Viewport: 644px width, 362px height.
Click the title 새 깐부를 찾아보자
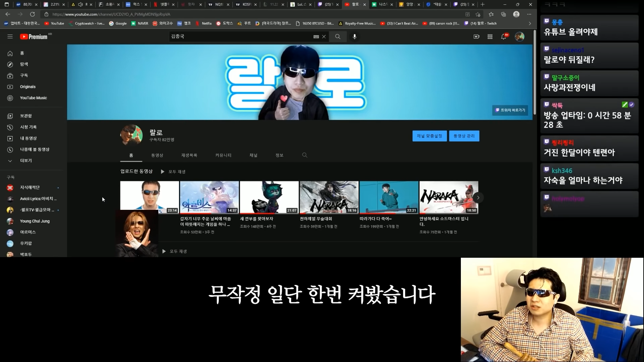coord(257,219)
